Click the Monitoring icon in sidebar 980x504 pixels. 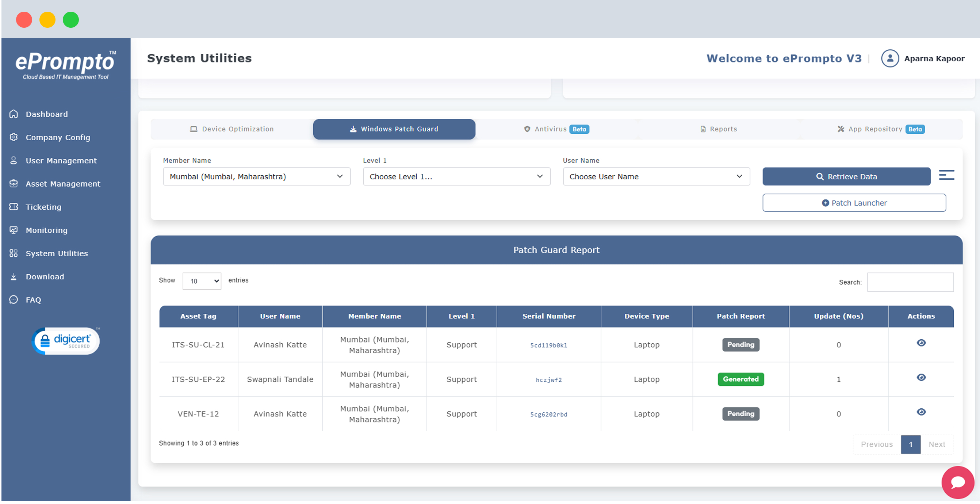(x=14, y=230)
